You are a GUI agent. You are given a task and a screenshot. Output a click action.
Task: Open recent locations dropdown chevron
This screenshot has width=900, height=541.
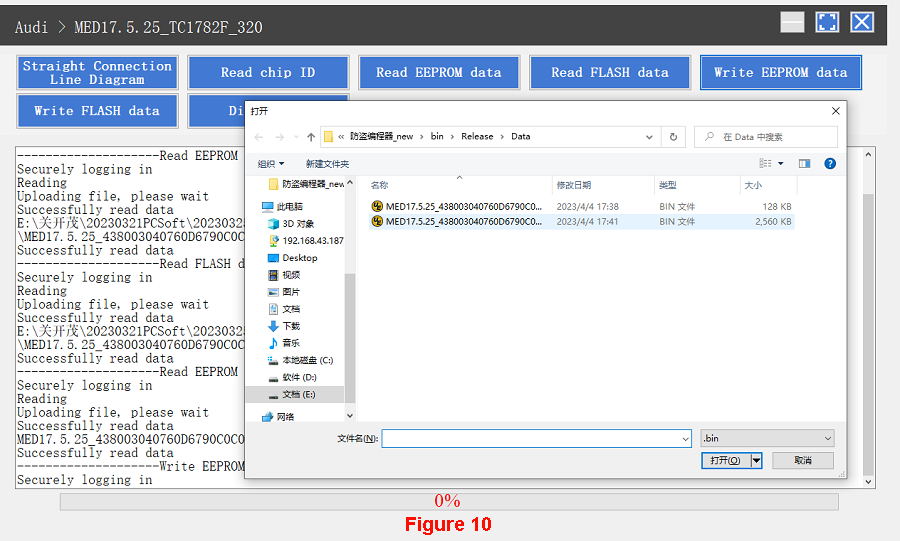pyautogui.click(x=296, y=137)
